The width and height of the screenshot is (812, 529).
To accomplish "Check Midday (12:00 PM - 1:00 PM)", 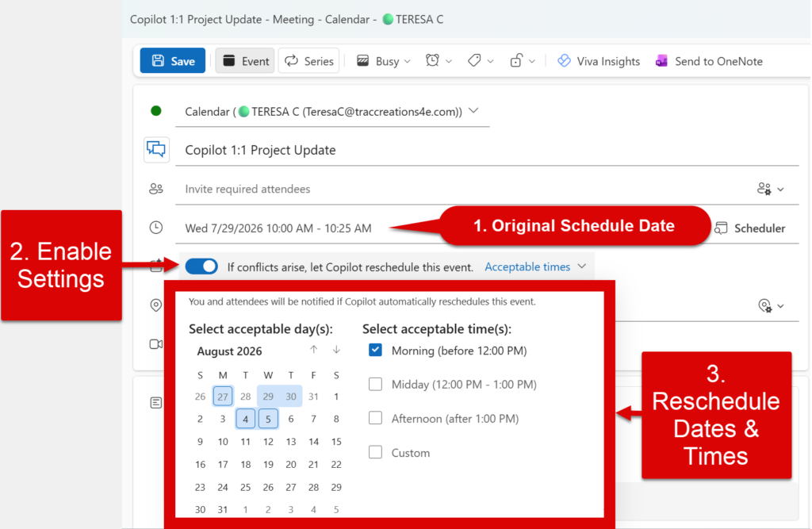I will coord(375,384).
